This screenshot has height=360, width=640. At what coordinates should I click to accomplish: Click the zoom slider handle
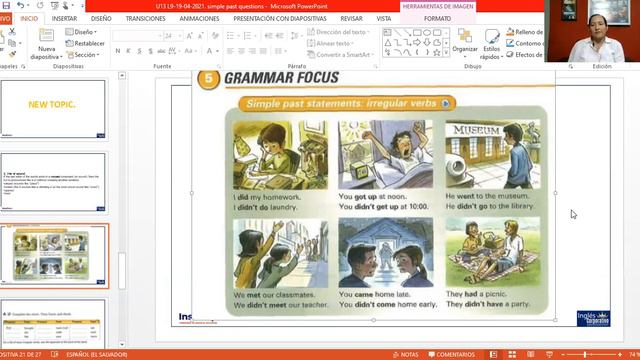[x=585, y=354]
